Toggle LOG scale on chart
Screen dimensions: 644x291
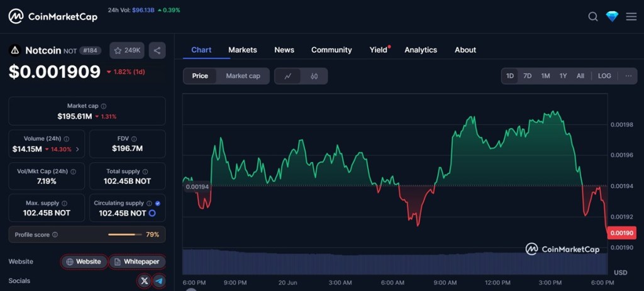604,76
